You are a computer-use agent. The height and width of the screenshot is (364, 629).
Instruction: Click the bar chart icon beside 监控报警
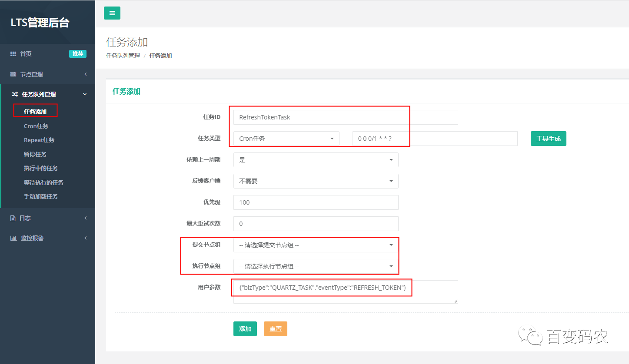[13, 238]
